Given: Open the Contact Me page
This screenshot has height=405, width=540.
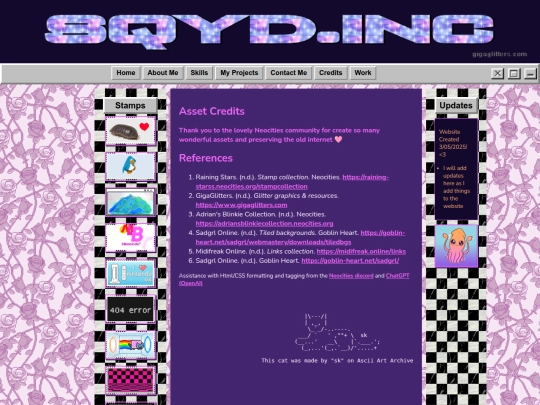Looking at the screenshot, I should pos(289,73).
